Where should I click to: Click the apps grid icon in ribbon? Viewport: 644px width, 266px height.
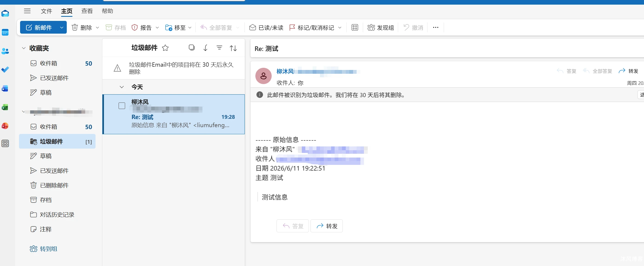(x=355, y=27)
